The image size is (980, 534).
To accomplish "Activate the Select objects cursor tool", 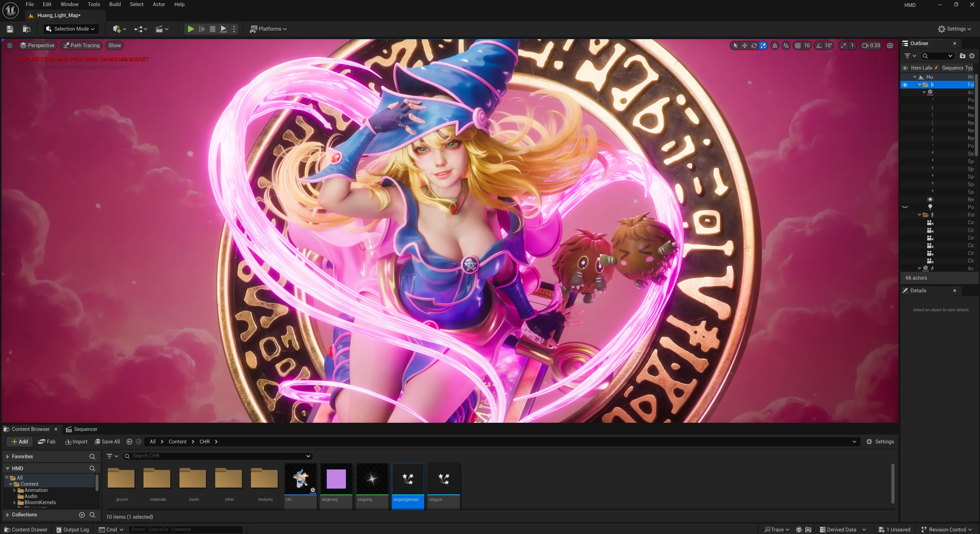I will [735, 45].
